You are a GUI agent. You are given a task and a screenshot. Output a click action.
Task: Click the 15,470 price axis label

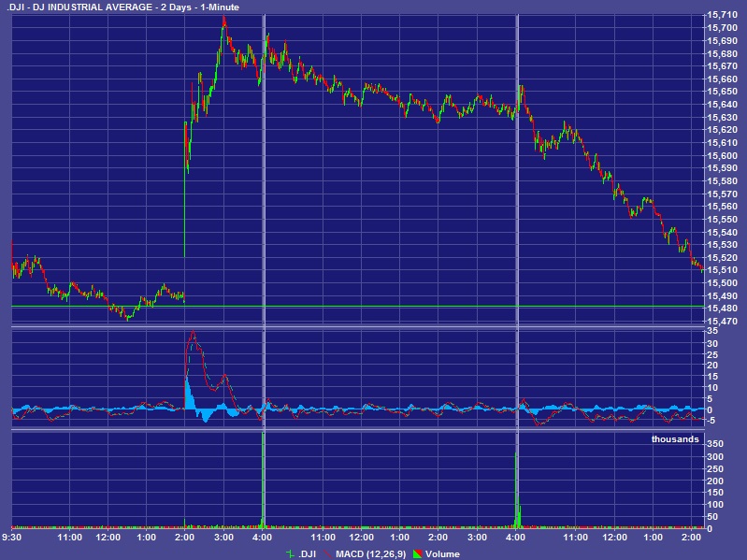[721, 322]
